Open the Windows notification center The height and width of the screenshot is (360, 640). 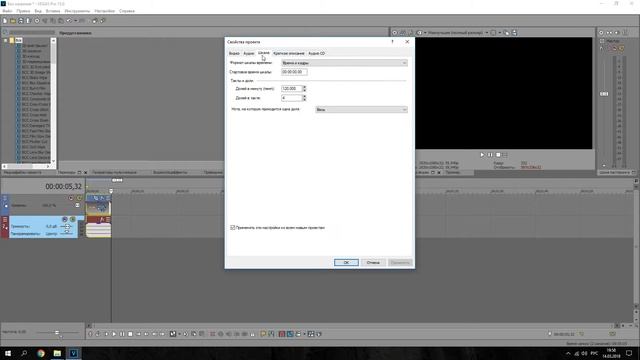pyautogui.click(x=629, y=353)
